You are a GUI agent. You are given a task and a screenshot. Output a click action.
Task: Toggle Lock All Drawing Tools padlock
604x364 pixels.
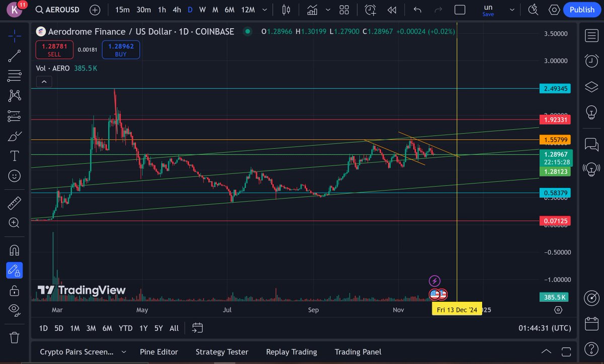tap(14, 290)
